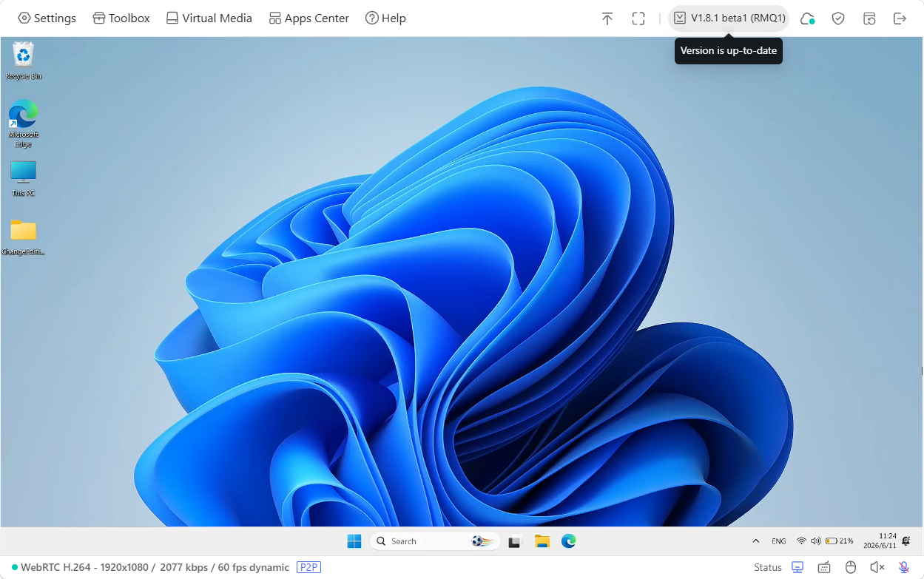Open the schedule restore icon

pos(869,18)
